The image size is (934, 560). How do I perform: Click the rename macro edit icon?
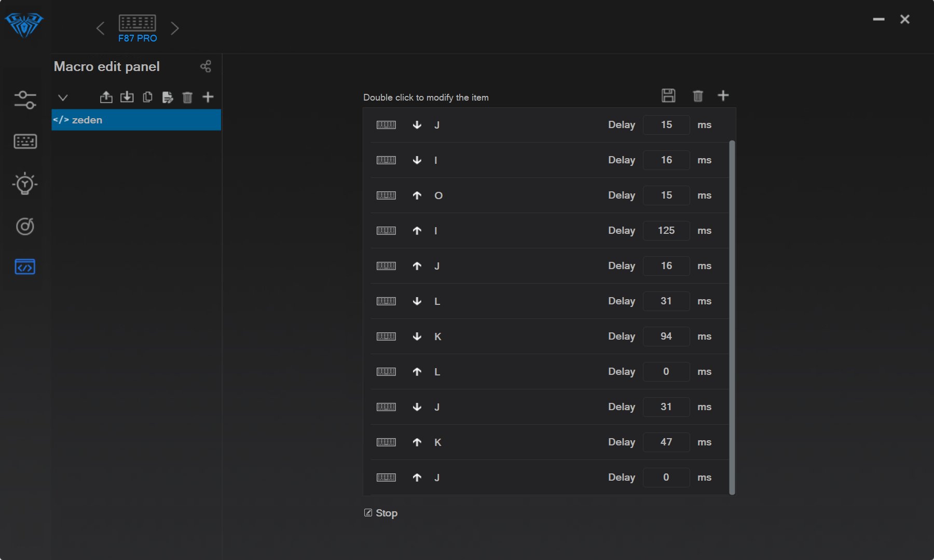(167, 97)
